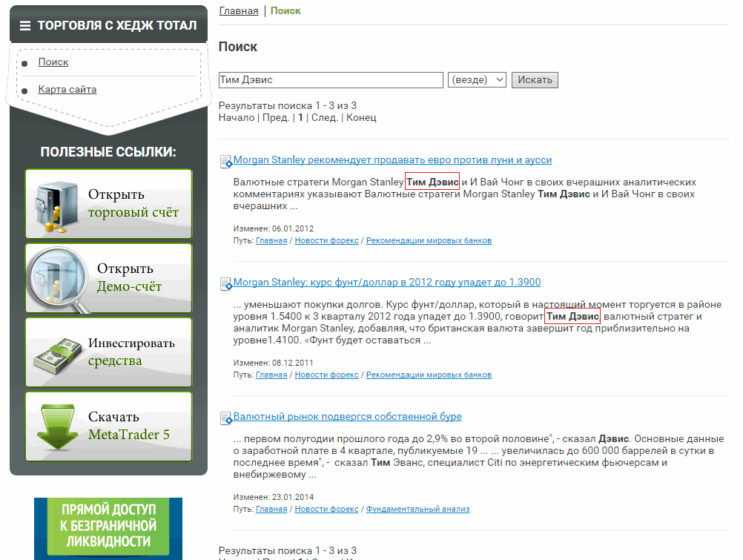Click the hamburger menu icon in sidebar header

click(25, 26)
